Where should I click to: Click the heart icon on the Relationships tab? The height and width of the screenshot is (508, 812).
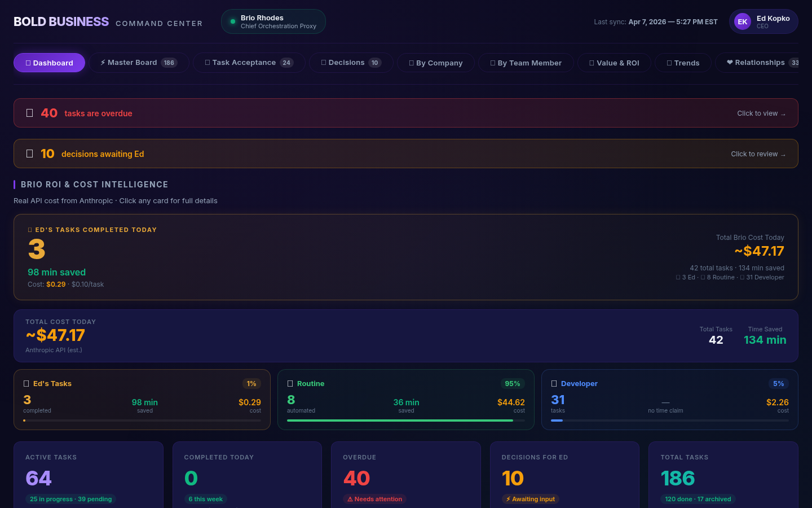coord(731,63)
